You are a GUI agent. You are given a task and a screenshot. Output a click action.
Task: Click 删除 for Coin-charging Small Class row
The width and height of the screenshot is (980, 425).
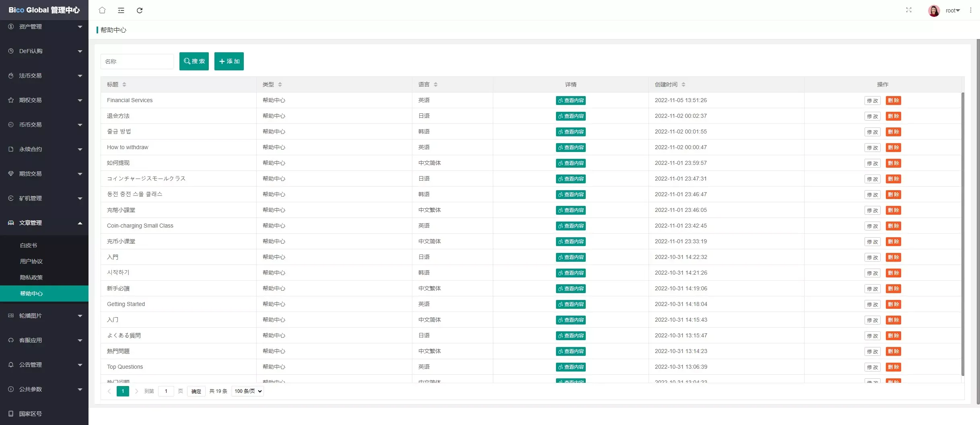point(893,226)
